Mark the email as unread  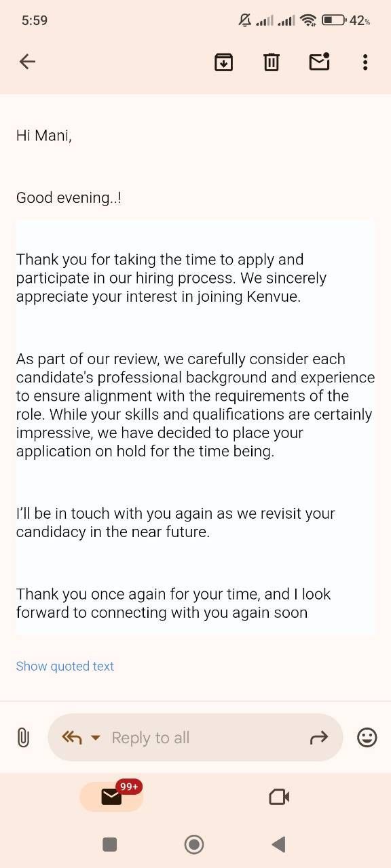319,62
